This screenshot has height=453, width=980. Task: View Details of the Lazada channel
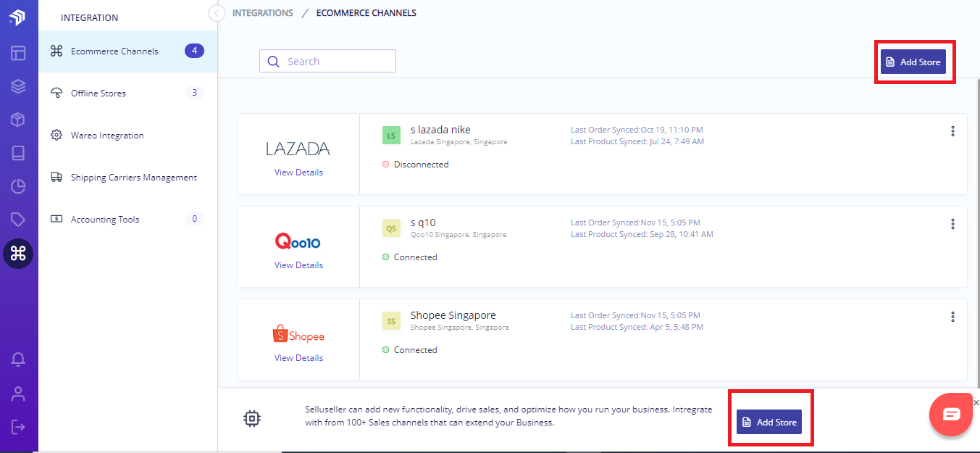298,173
